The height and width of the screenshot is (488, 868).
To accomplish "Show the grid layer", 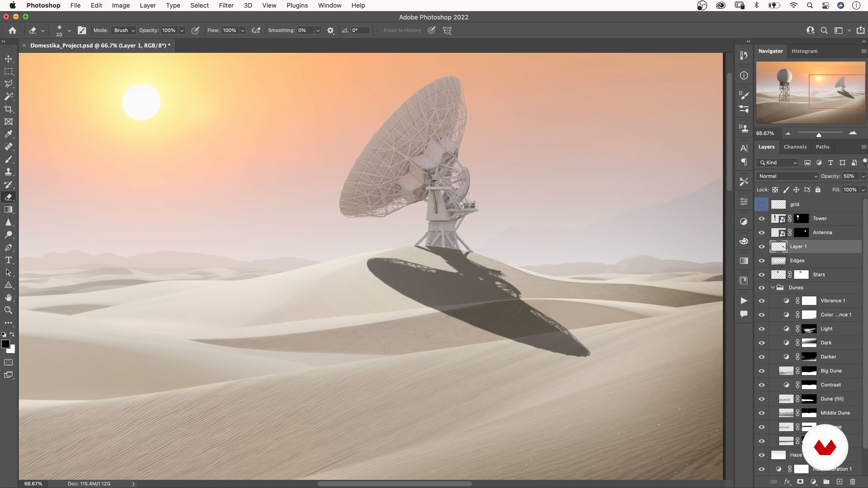I will (762, 204).
